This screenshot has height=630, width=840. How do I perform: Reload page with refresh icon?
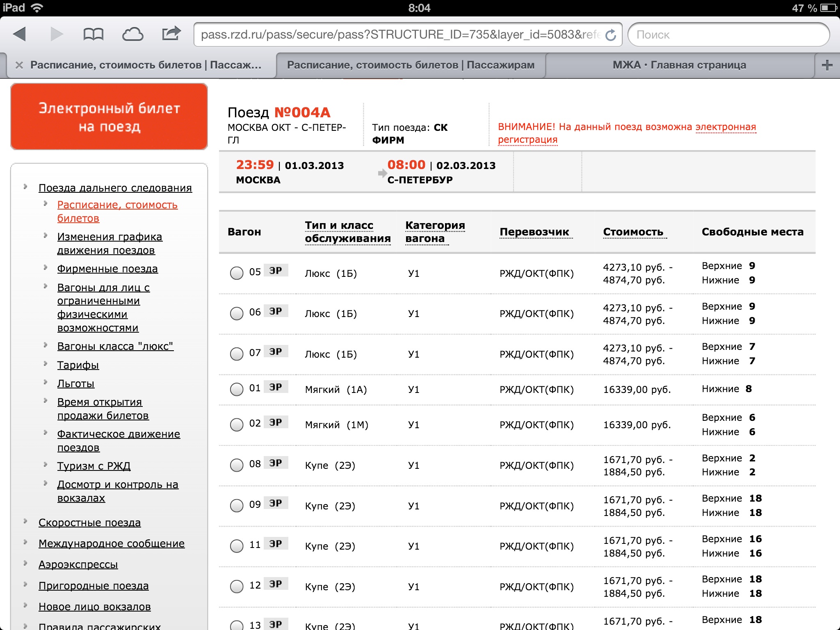(611, 35)
